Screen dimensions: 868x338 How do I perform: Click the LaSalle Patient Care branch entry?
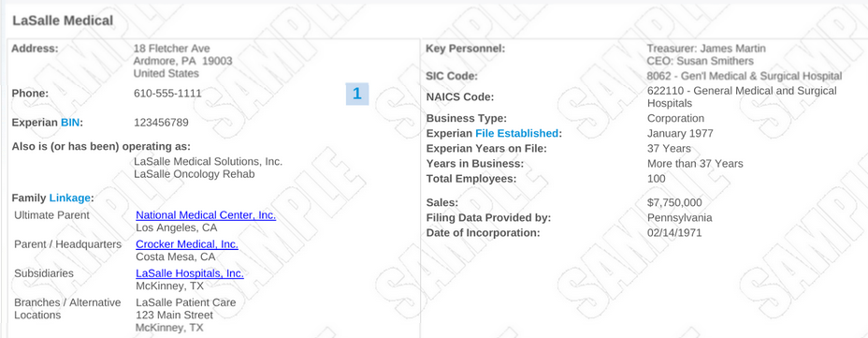coord(186,302)
